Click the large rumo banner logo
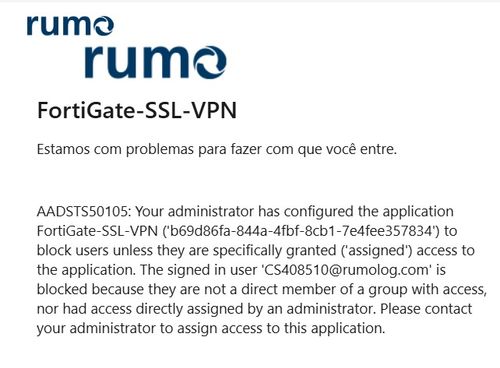The height and width of the screenshot is (368, 500). coord(156,62)
